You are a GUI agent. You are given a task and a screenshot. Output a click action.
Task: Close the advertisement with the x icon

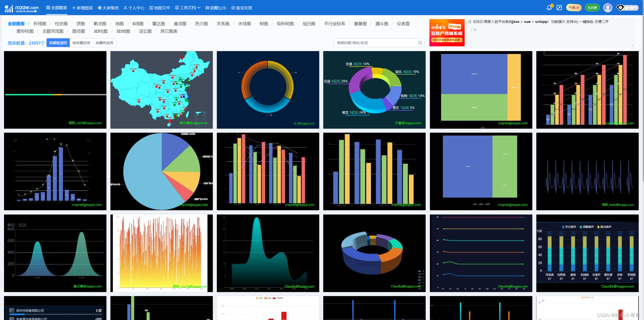[632, 46]
